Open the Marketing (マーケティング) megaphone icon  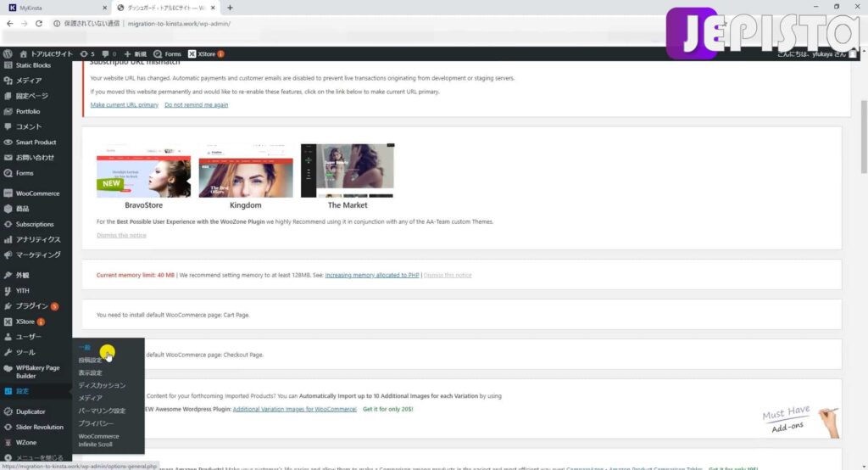click(x=8, y=255)
